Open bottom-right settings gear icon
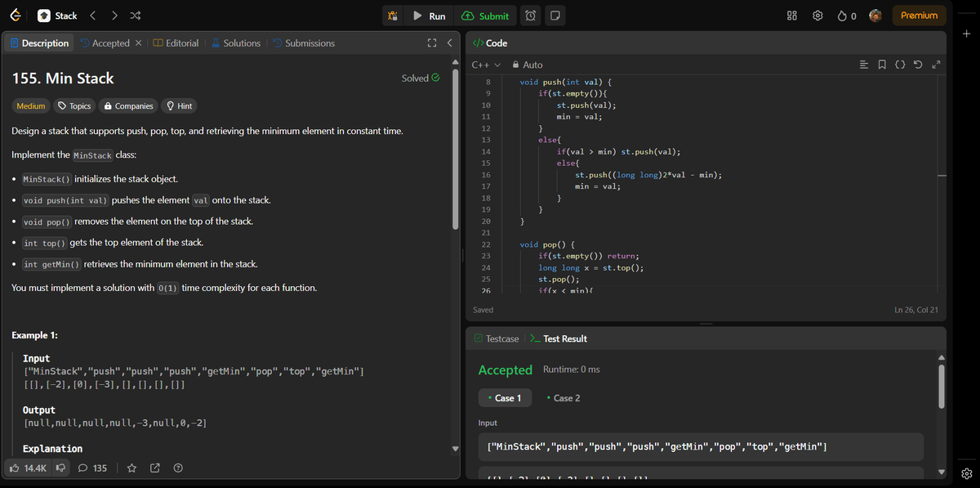 coord(967,473)
